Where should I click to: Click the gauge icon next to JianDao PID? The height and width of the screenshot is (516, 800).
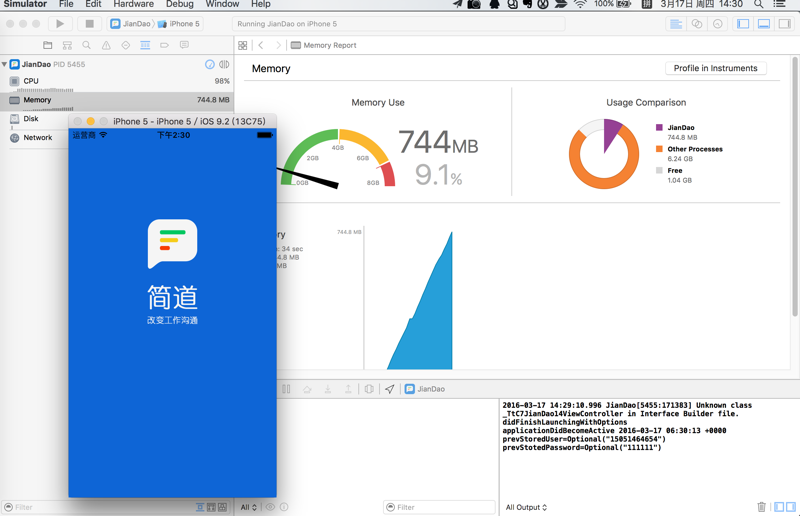(210, 64)
